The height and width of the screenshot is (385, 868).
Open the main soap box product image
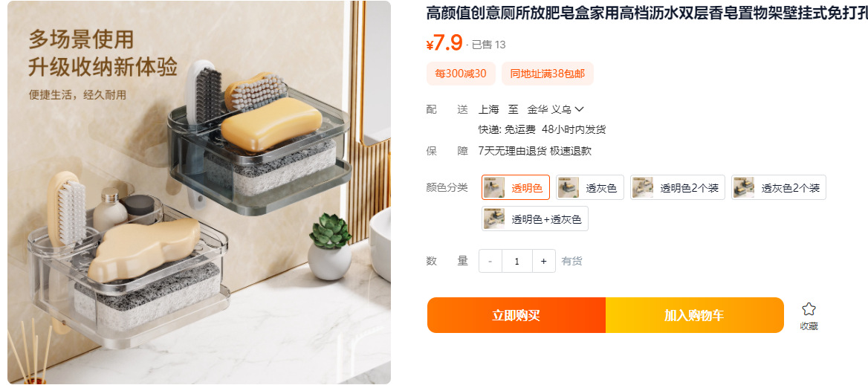(199, 192)
